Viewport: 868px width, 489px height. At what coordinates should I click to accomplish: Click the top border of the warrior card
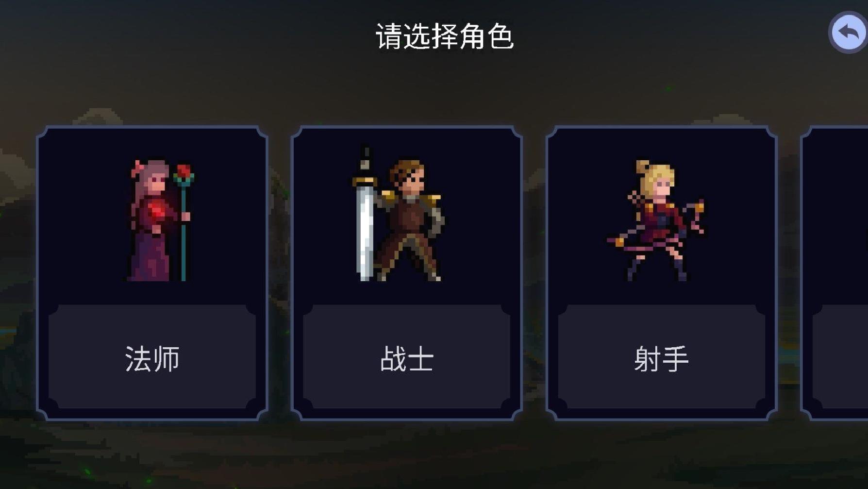pos(406,128)
